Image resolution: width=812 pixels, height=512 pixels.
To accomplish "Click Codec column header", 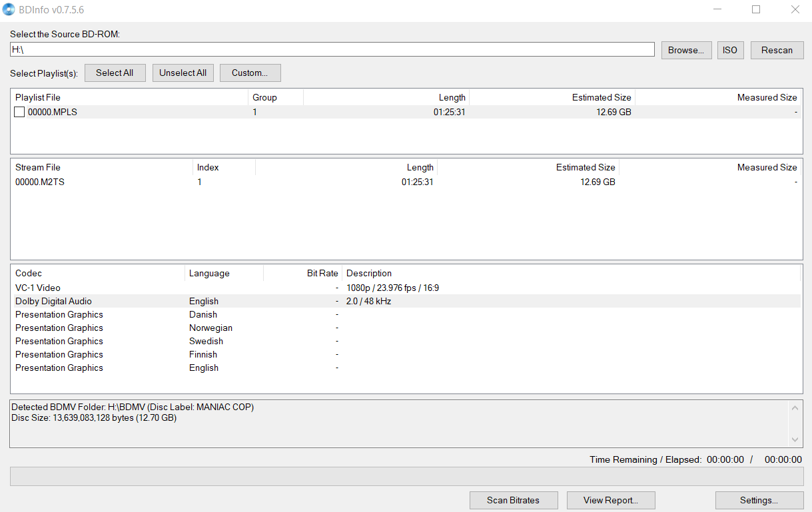I will (98, 273).
